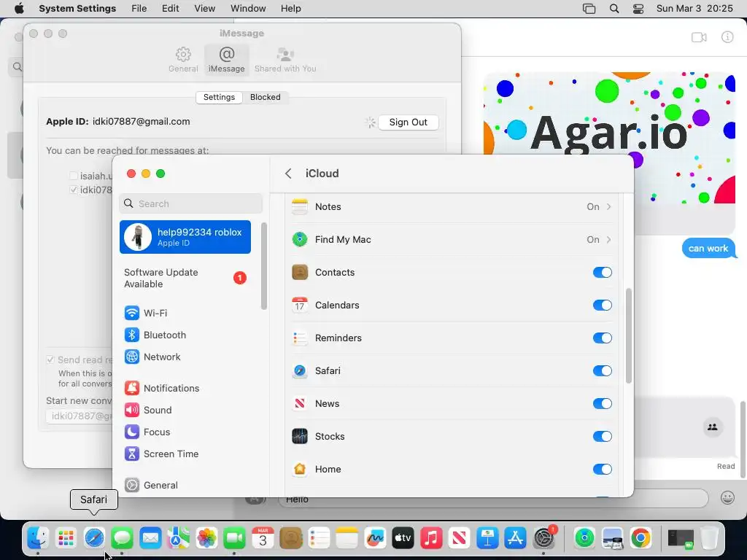Screen dimensions: 747x560
Task: Open Wi-Fi settings in sidebar
Action: click(x=185, y=313)
